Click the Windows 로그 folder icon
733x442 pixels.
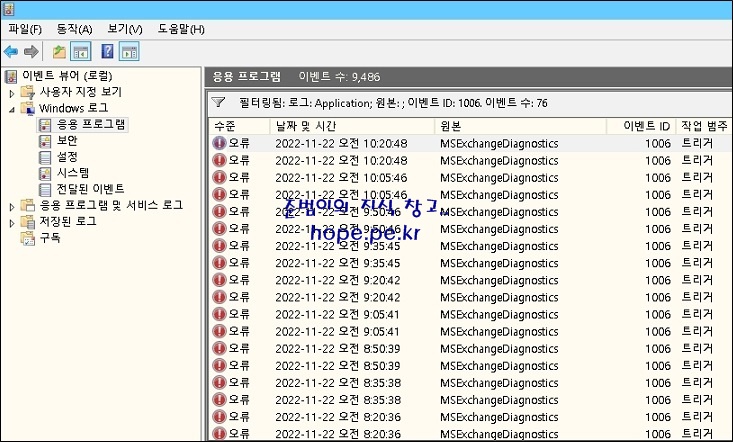pos(28,108)
